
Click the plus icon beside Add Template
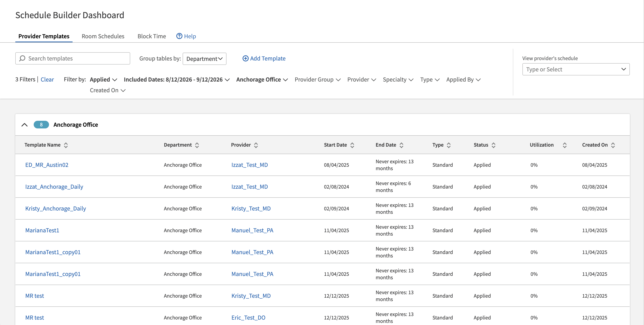[x=245, y=58]
